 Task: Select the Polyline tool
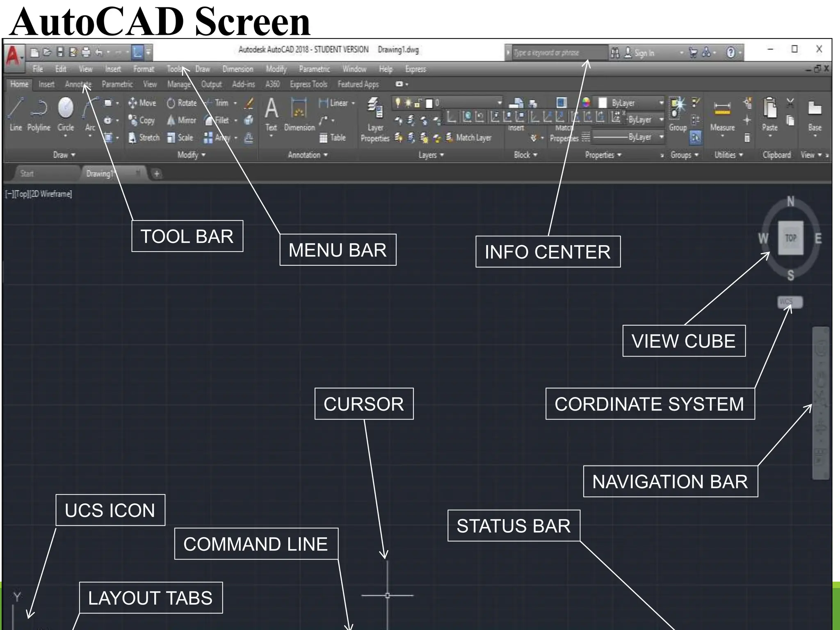[39, 114]
